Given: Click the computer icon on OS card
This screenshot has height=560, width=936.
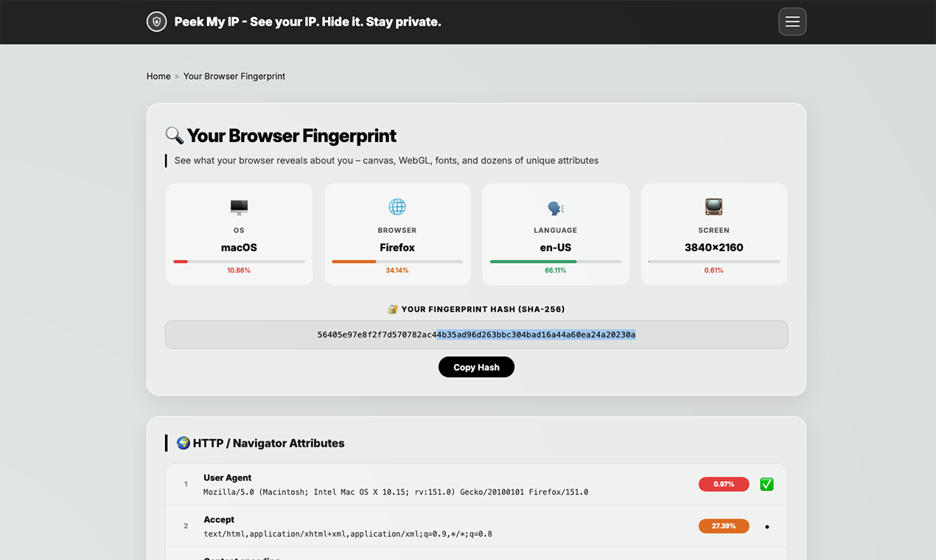Looking at the screenshot, I should pos(239,207).
